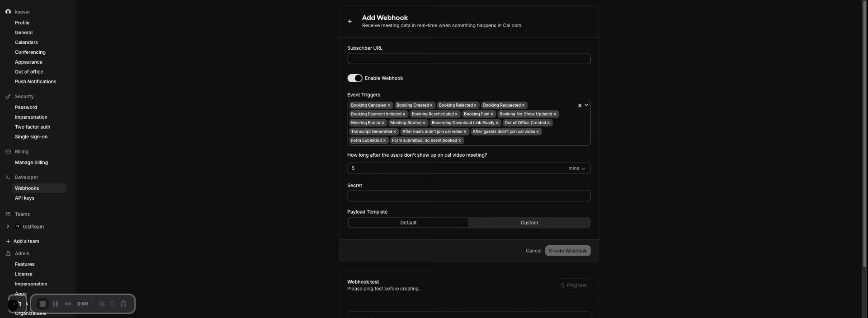Remove the Meeting Started trigger tag

(x=424, y=123)
